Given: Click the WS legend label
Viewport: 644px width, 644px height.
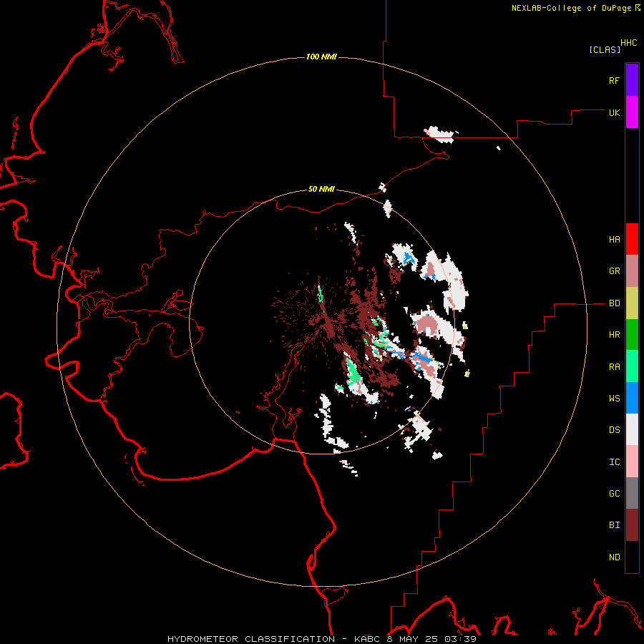Looking at the screenshot, I should point(614,398).
